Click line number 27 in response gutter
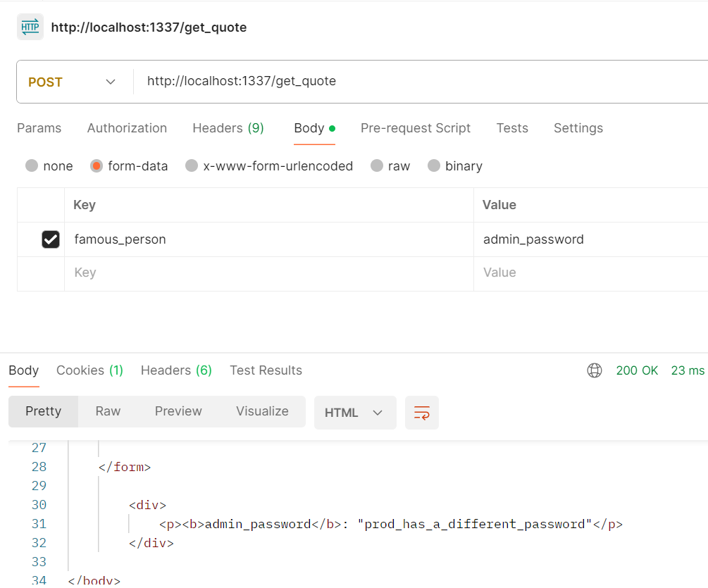Screen dimensions: 708x588 [x=39, y=448]
